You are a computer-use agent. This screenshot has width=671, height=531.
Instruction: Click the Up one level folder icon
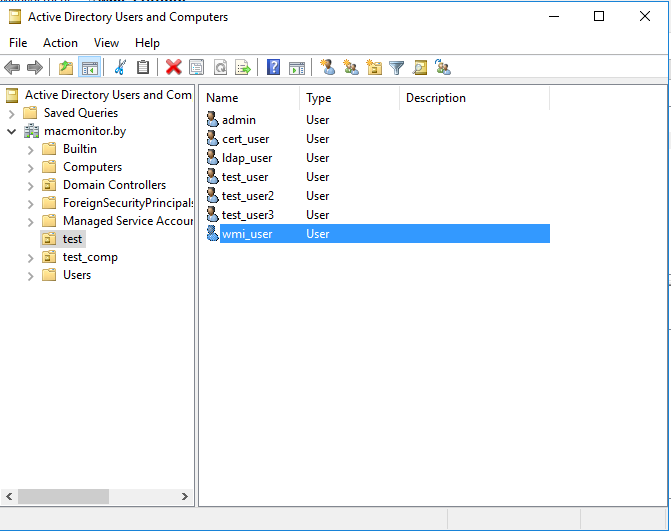tap(66, 67)
